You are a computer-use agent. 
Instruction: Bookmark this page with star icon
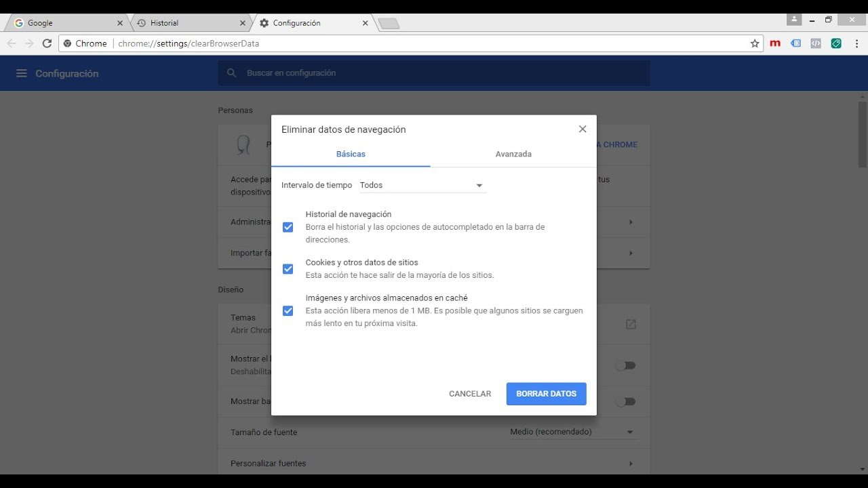755,43
